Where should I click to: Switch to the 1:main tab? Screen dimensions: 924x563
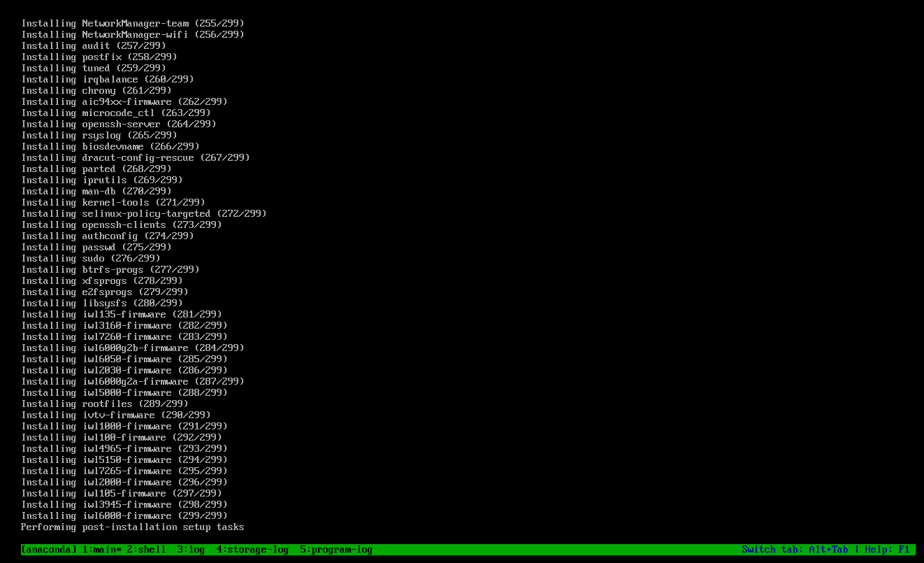coord(102,550)
